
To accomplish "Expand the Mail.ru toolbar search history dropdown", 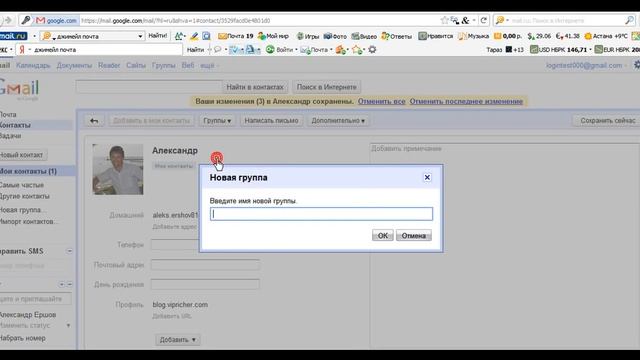I will [140, 36].
